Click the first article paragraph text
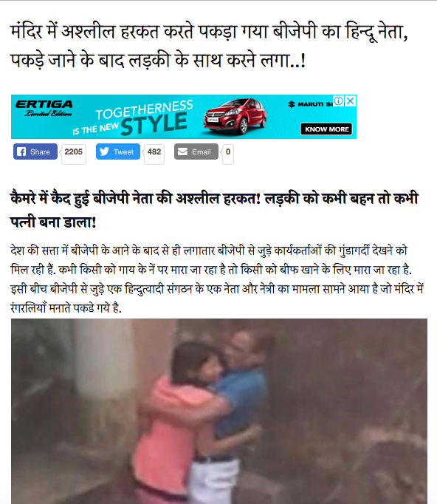 (x=217, y=279)
